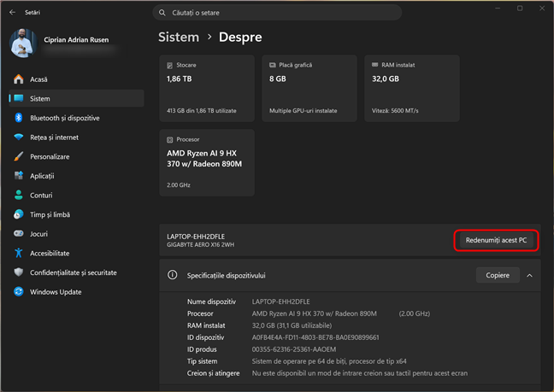Open Windows Update page
Image resolution: width=554 pixels, height=392 pixels.
pos(76,291)
